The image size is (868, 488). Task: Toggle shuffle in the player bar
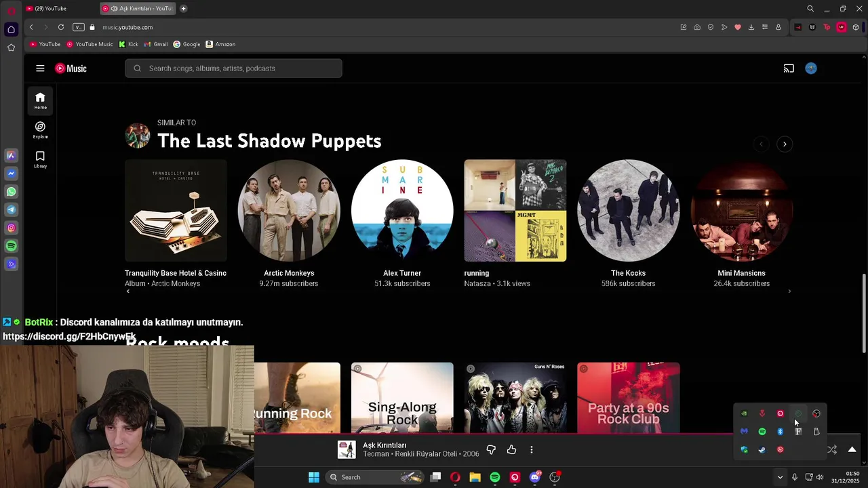(832, 449)
